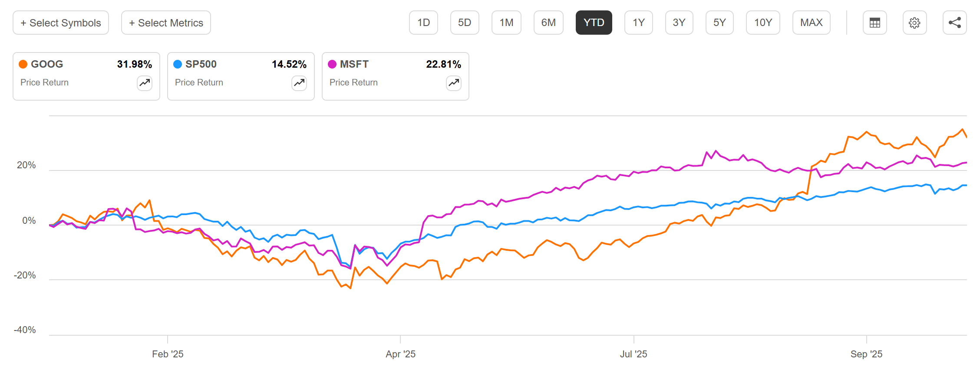Open the Select Symbols picker

(x=60, y=23)
